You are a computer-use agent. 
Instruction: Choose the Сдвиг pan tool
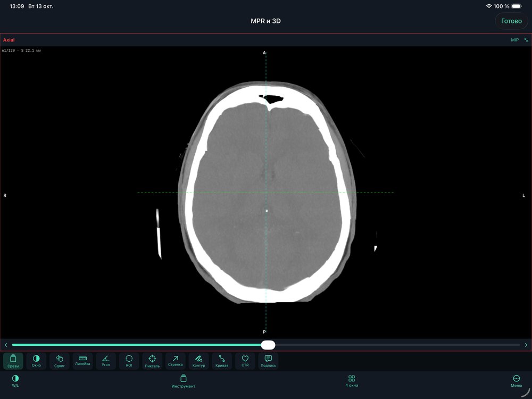[60, 361]
